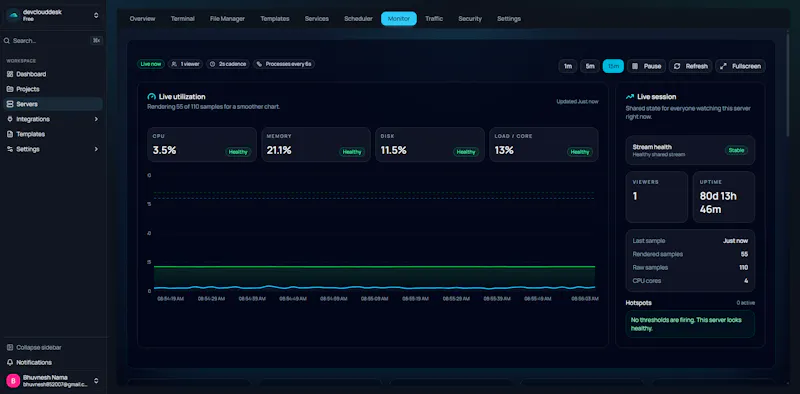Viewport: 800px width, 394px height.
Task: Click the sidebar Templates document icon
Action: click(x=10, y=134)
